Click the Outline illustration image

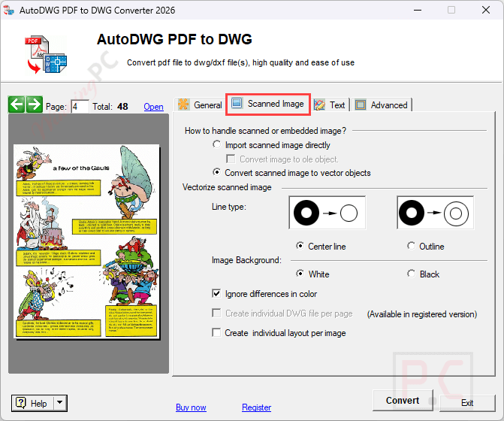click(435, 213)
